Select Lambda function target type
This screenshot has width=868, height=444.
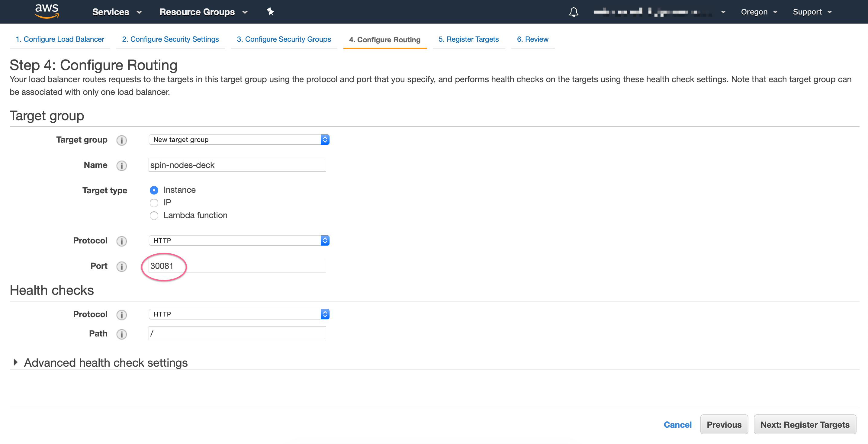click(x=154, y=216)
